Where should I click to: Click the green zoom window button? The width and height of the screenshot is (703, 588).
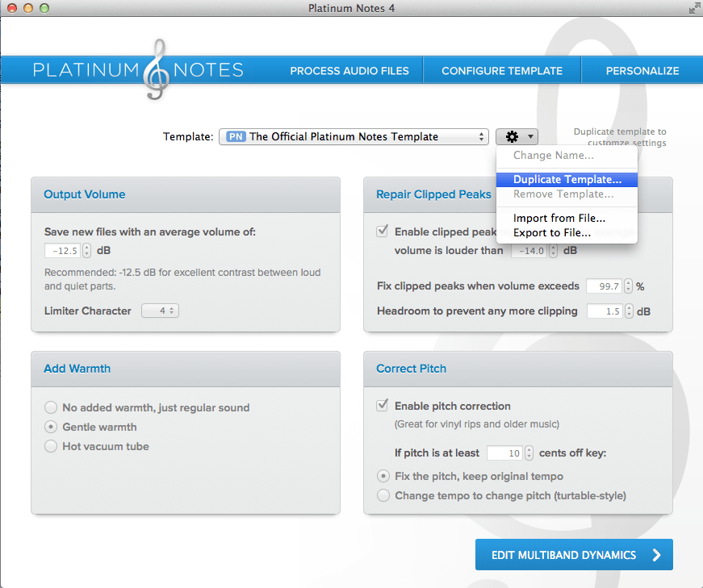pos(44,8)
